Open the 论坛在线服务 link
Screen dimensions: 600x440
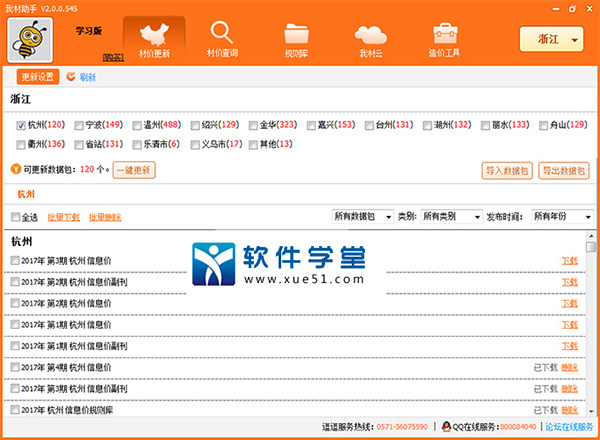(569, 427)
